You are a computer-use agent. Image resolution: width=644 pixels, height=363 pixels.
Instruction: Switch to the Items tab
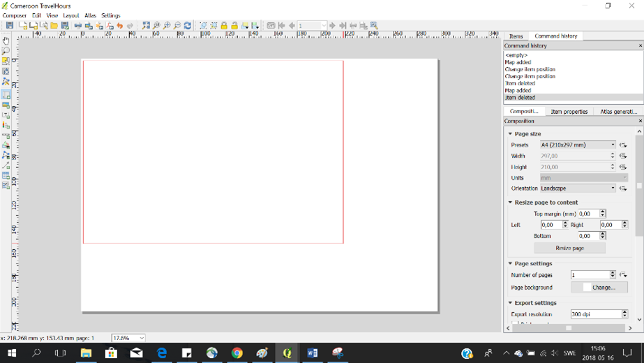tap(516, 36)
